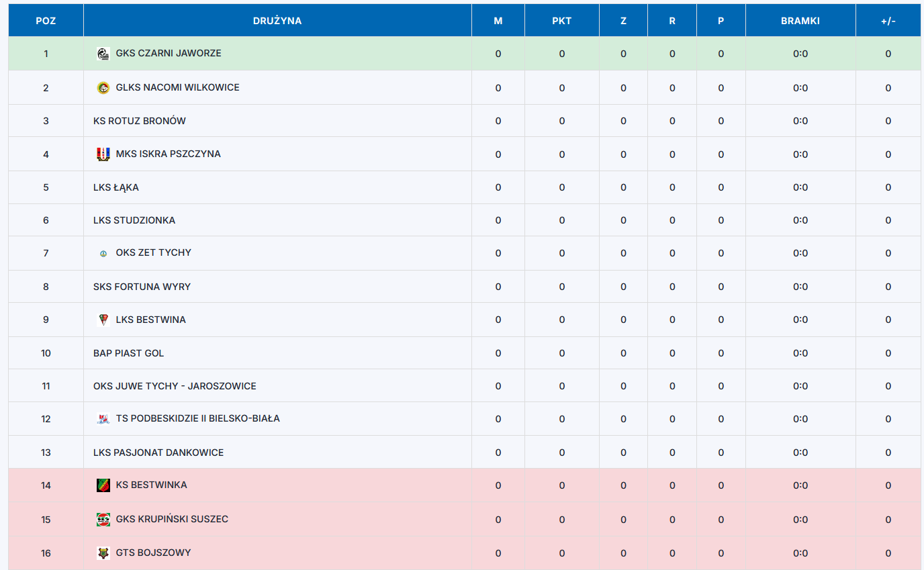Click the LKS Bestwina shield icon

pos(103,320)
